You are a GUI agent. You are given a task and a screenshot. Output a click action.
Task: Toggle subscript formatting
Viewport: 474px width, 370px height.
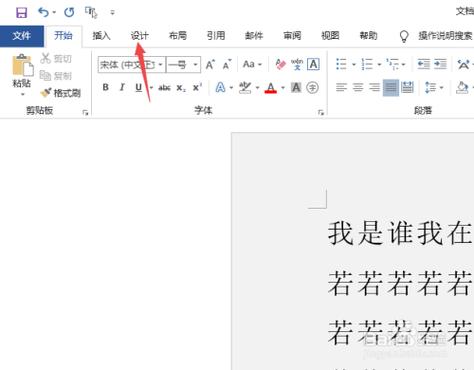181,88
